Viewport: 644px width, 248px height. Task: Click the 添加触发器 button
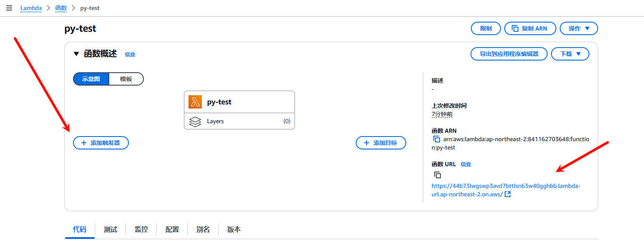coord(101,143)
